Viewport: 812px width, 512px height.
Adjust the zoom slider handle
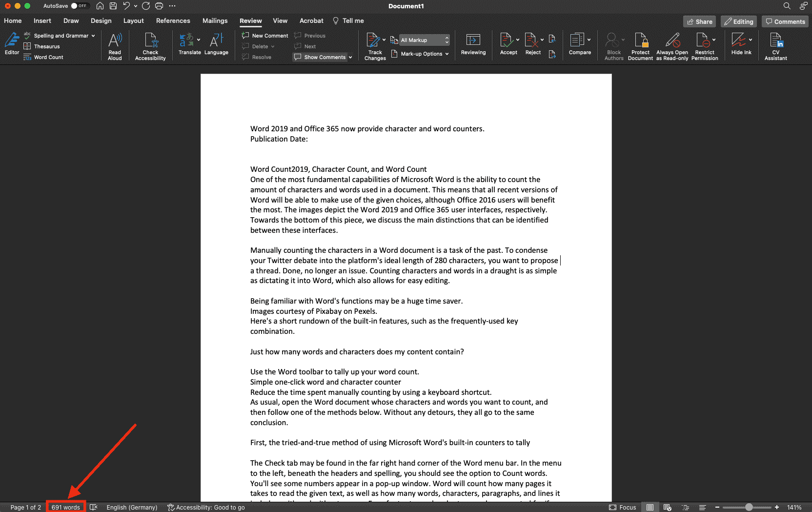749,508
